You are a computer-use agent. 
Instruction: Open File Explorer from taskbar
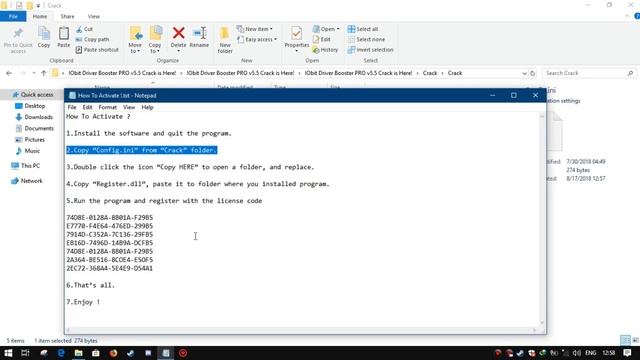[x=78, y=353]
